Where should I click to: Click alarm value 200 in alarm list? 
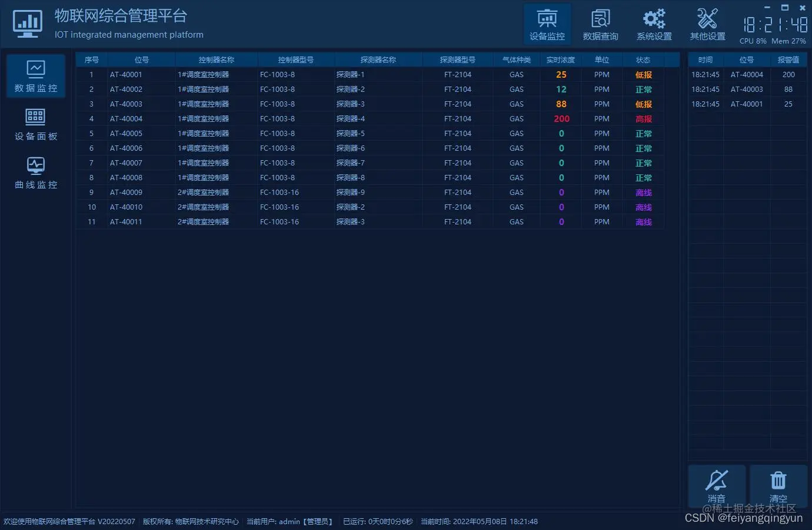(788, 75)
